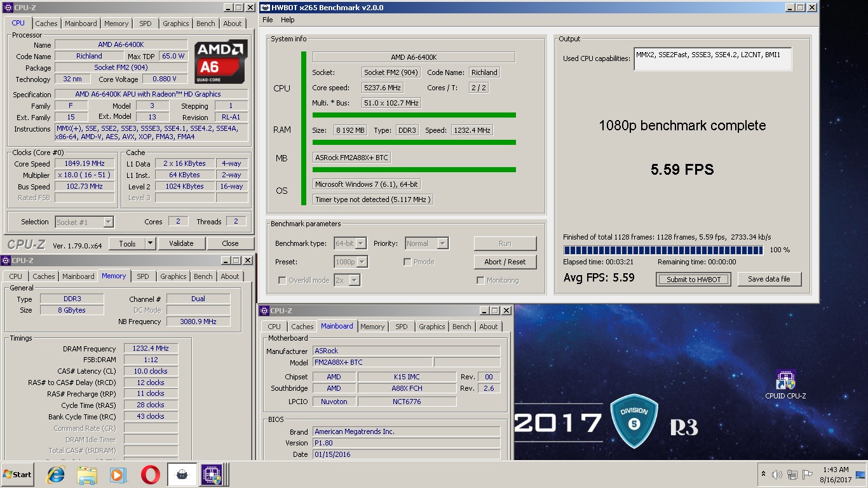Open Graphics tab in CPU-Z Mainboard window

coord(432,327)
